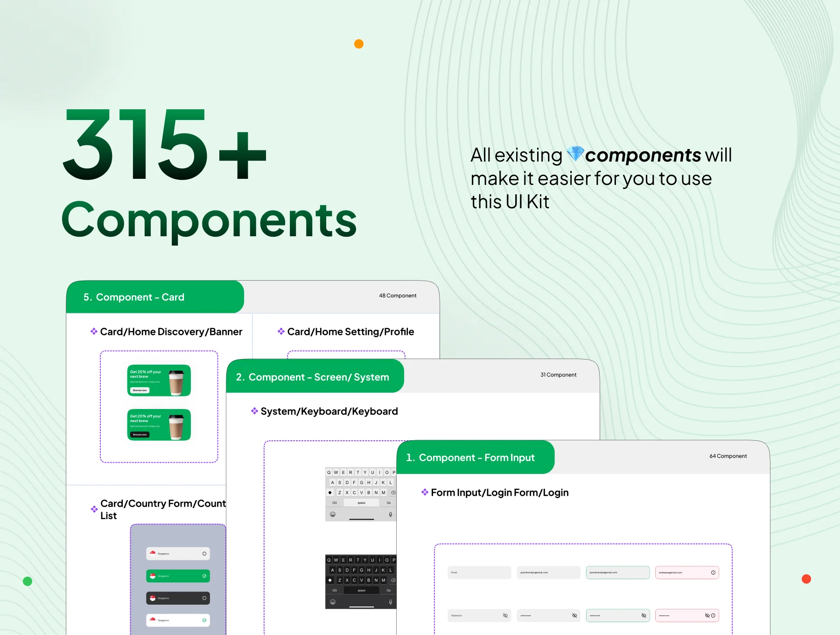Tap the Q key on the light keyboard

point(329,473)
